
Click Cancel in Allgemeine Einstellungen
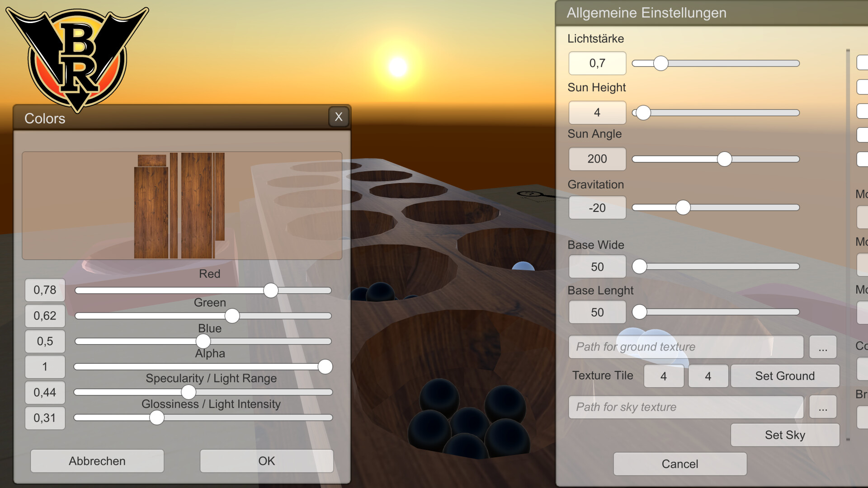tap(679, 464)
